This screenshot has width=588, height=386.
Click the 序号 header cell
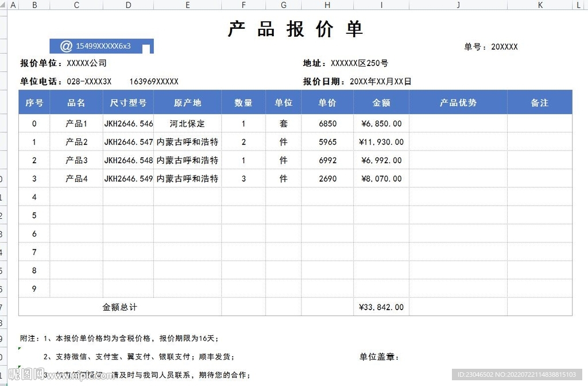(34, 102)
